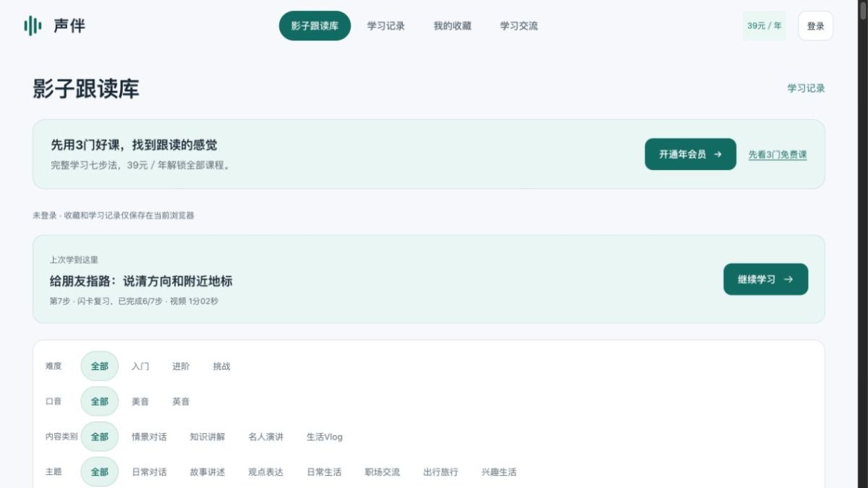868x488 pixels.
Task: Filter content type by 名人演讲
Action: 265,437
